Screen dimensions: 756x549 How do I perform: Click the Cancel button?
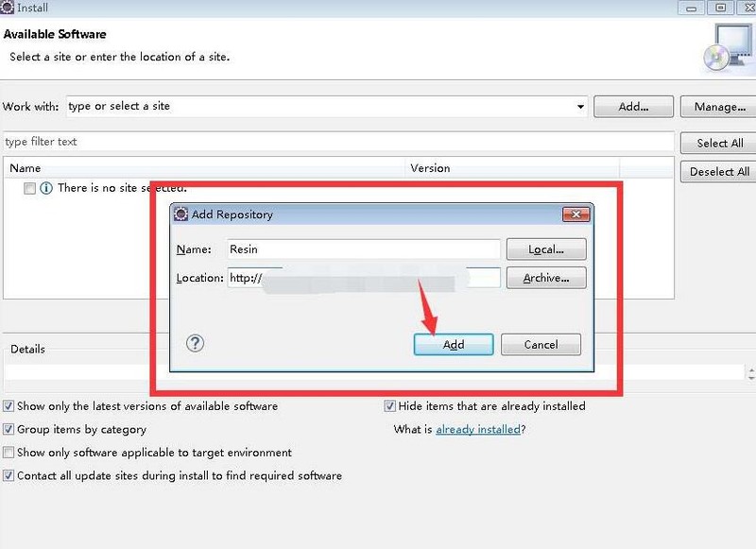(541, 345)
